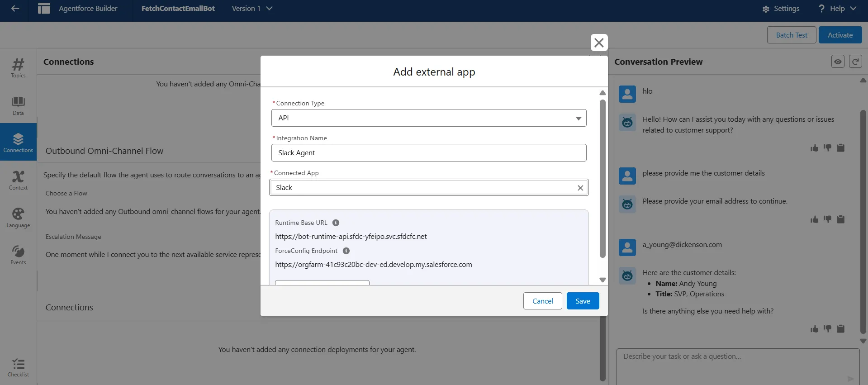This screenshot has height=385, width=868.
Task: Toggle the Conversation Preview eye icon
Action: pos(838,62)
